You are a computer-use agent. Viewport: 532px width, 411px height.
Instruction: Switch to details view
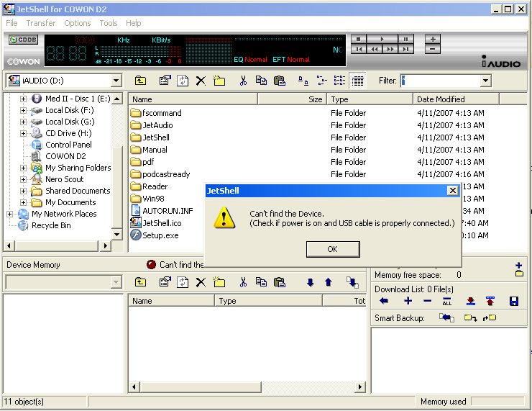pyautogui.click(x=357, y=81)
